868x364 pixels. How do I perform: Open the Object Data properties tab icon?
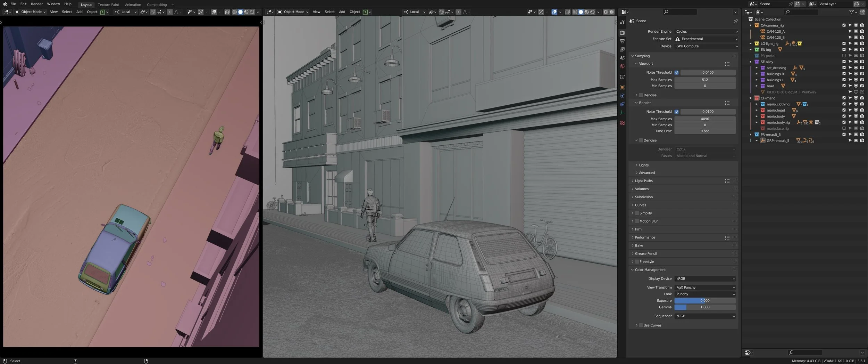(x=622, y=113)
